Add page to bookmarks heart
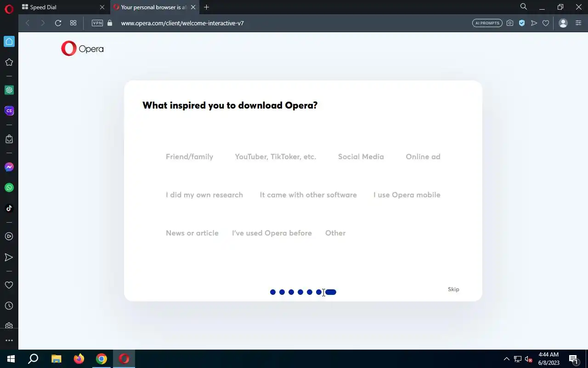 coord(546,23)
